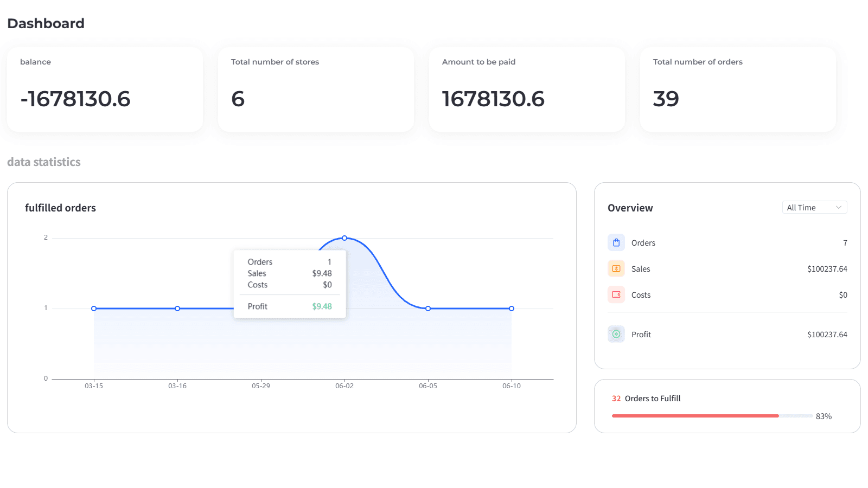Click the Orders clipboard icon in Overview
Viewport: 868px width, 488px height.
coord(616,243)
